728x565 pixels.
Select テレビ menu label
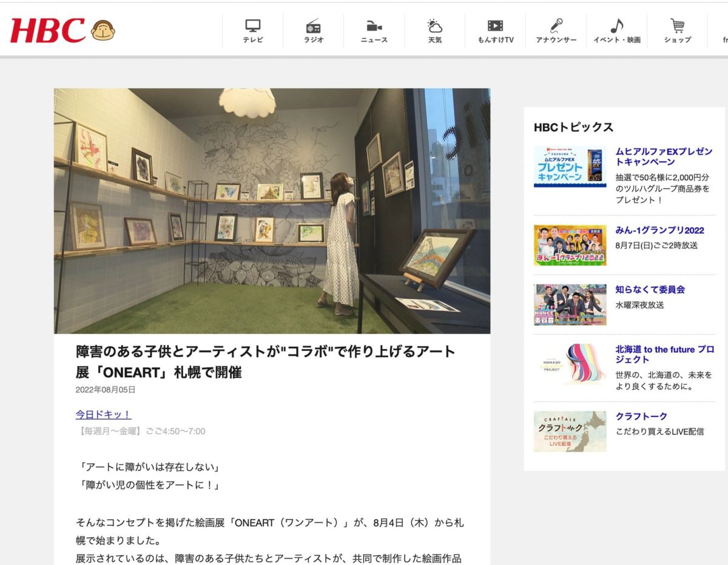click(x=253, y=40)
